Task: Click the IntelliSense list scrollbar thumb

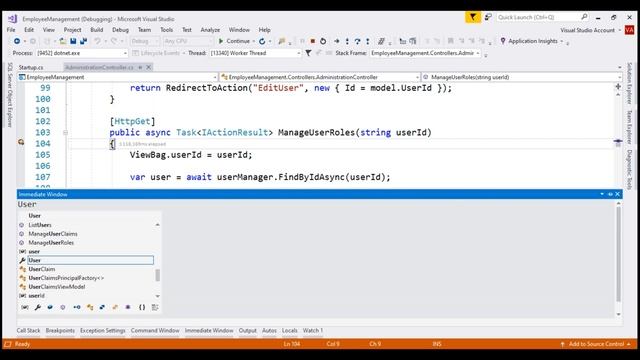Action: click(158, 275)
